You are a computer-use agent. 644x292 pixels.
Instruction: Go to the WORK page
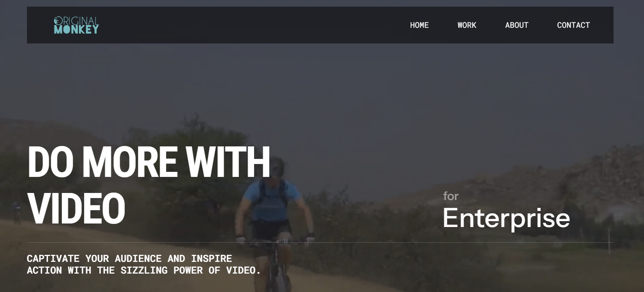coord(467,25)
